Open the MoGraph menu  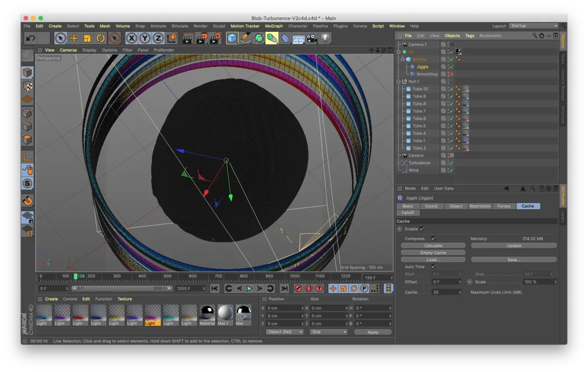point(274,26)
